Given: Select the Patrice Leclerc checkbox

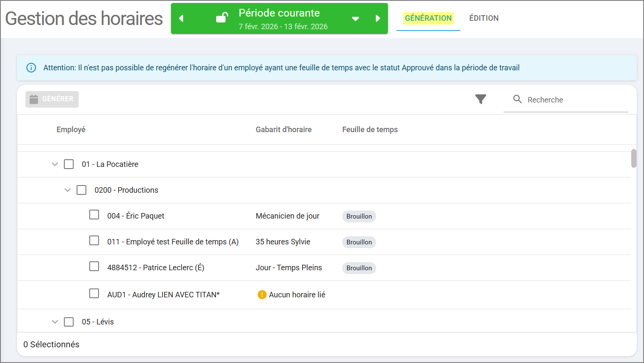Looking at the screenshot, I should pyautogui.click(x=94, y=267).
